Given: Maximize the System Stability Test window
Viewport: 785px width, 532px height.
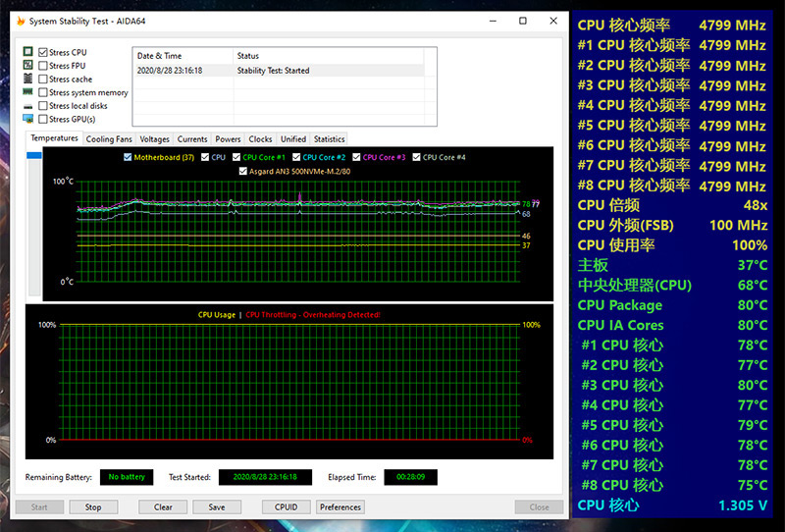Looking at the screenshot, I should pyautogui.click(x=523, y=21).
